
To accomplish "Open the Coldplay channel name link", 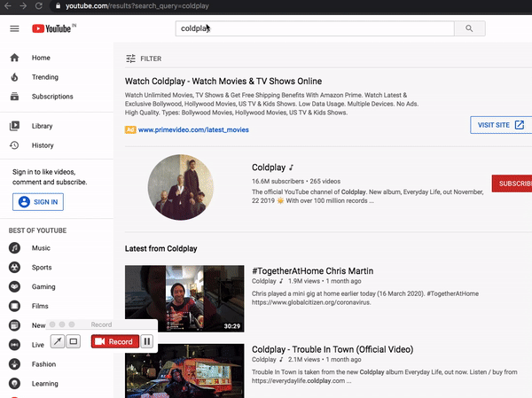I will click(x=269, y=168).
